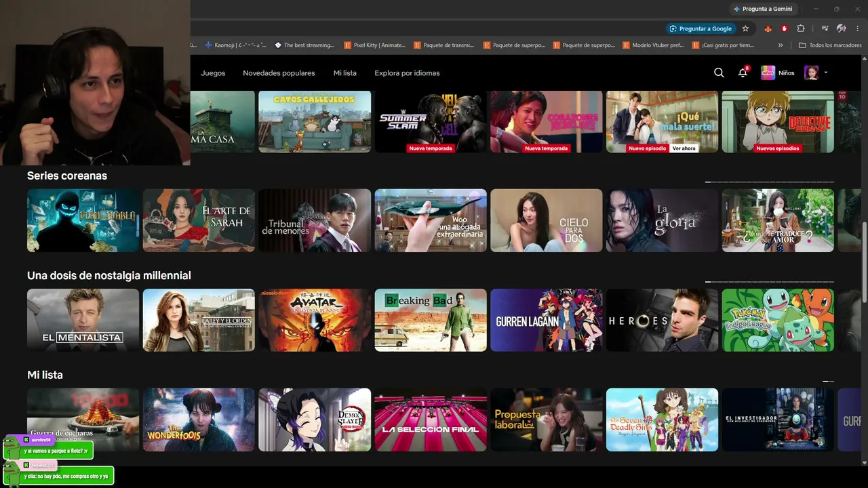Open the Avatar La leyenda de Aang card
The height and width of the screenshot is (488, 868).
tap(315, 320)
